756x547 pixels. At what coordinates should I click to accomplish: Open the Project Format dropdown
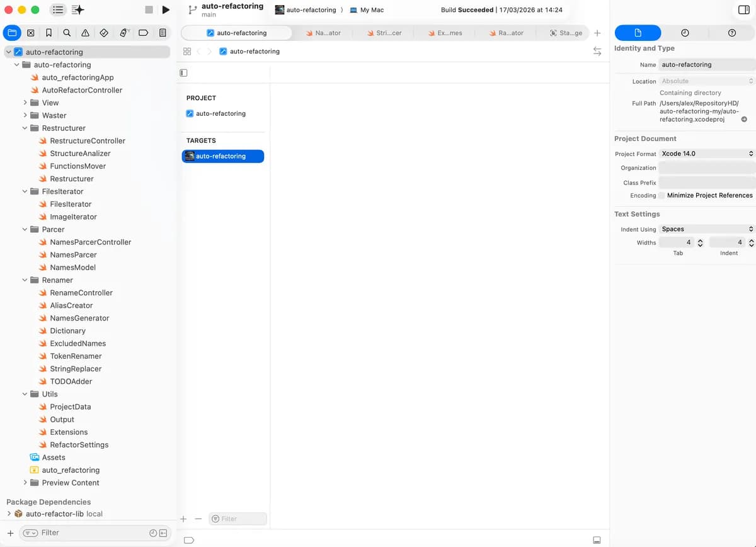707,154
